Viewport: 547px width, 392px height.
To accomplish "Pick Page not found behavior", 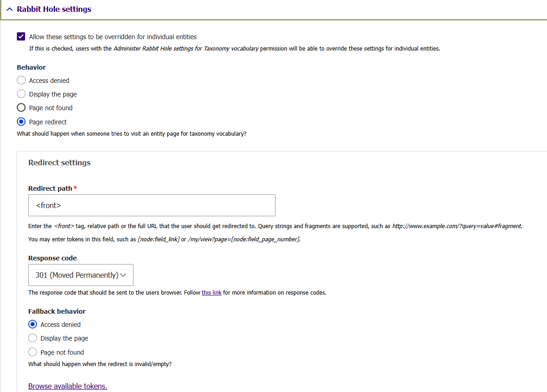I will (x=21, y=108).
